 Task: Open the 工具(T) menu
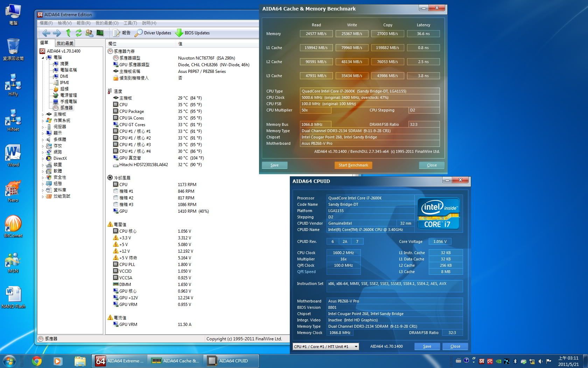[130, 23]
